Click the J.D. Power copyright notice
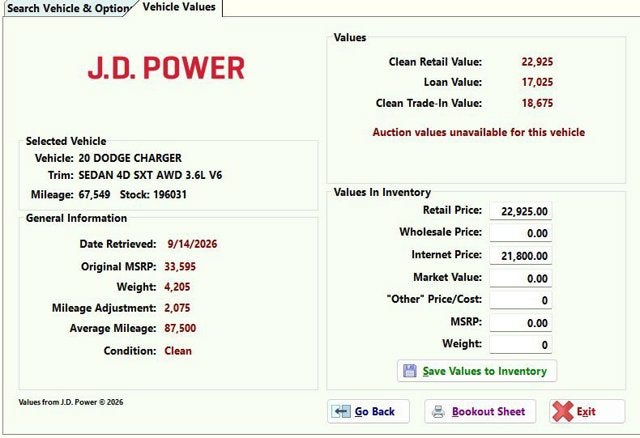The width and height of the screenshot is (640, 438). click(x=71, y=402)
